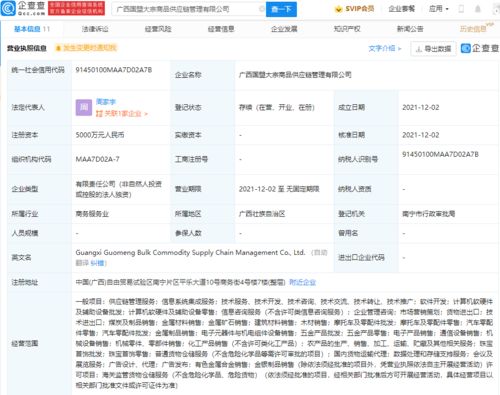Select the 南宁市行政审批局 registration authority
The height and width of the screenshot is (395, 500).
tap(429, 214)
